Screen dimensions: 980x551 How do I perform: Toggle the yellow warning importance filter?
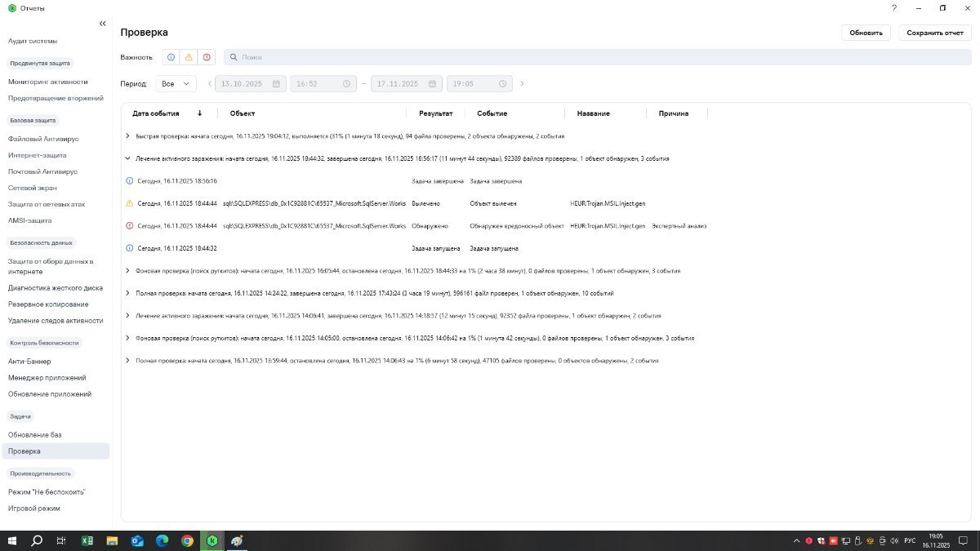pyautogui.click(x=189, y=57)
